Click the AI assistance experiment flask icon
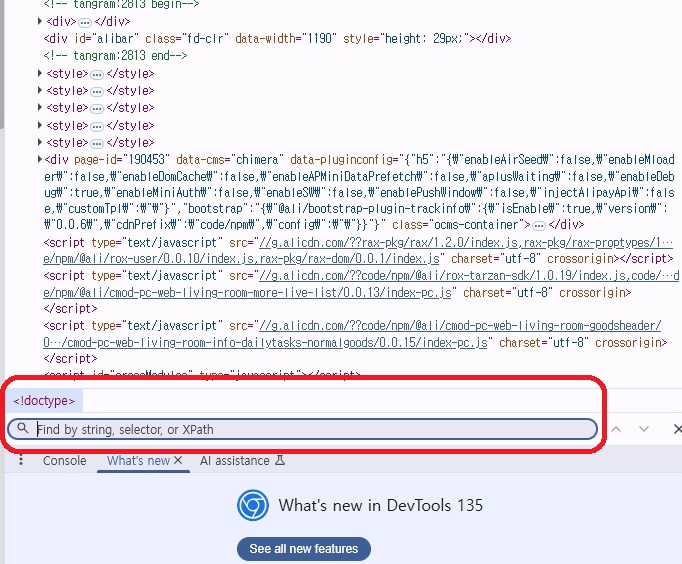Image resolution: width=682 pixels, height=564 pixels. tap(280, 460)
